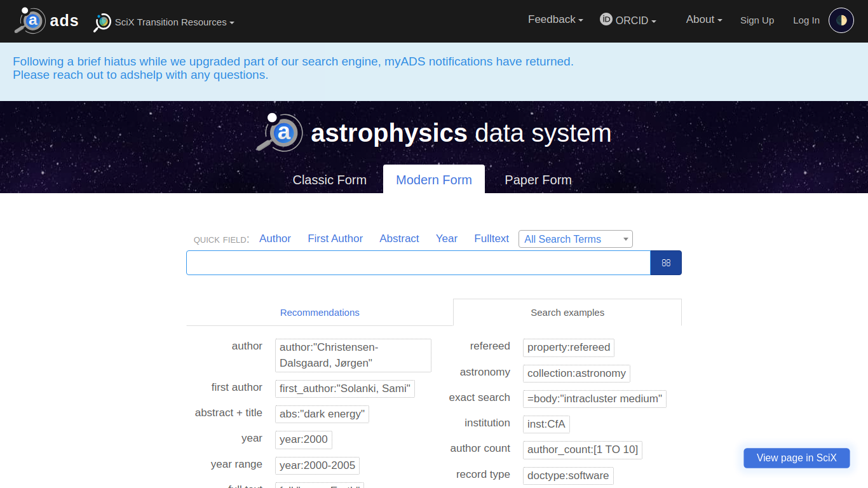Viewport: 868px width, 488px height.
Task: Click the ADS logo in the navbar
Action: coord(30,20)
